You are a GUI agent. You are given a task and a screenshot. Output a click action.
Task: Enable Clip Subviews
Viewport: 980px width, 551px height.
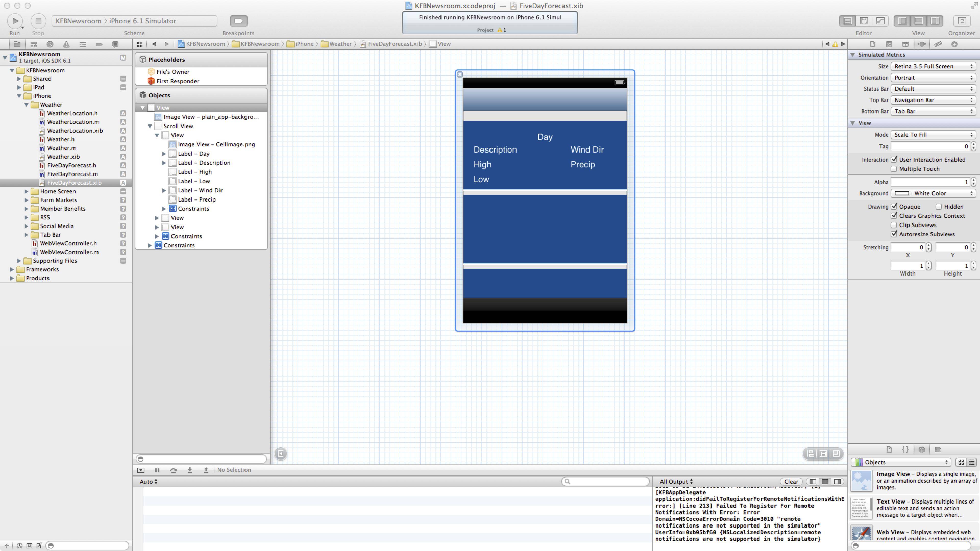click(x=894, y=225)
